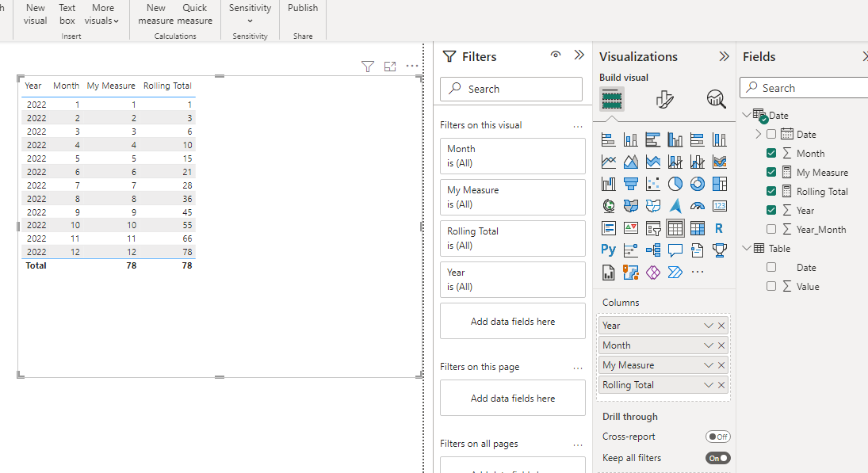Uncheck the Year field checkbox

pyautogui.click(x=771, y=210)
